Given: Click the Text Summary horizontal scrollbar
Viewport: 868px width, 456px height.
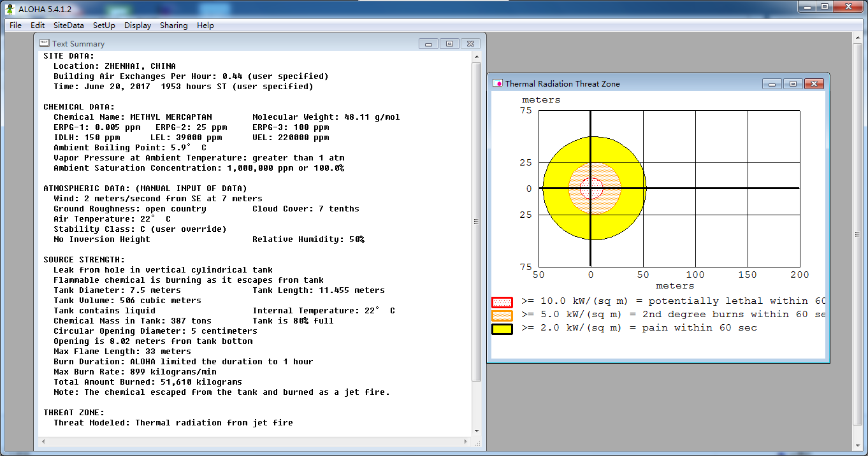Looking at the screenshot, I should [256, 442].
